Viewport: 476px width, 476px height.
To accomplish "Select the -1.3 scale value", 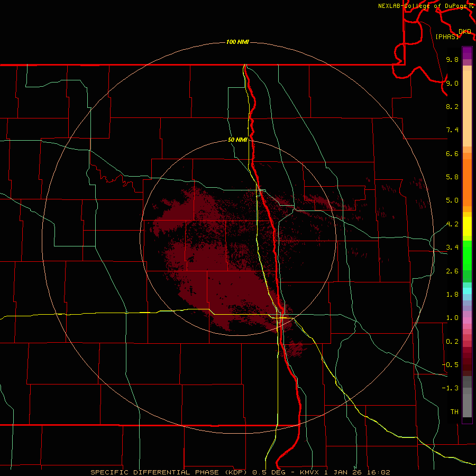I will [450, 388].
